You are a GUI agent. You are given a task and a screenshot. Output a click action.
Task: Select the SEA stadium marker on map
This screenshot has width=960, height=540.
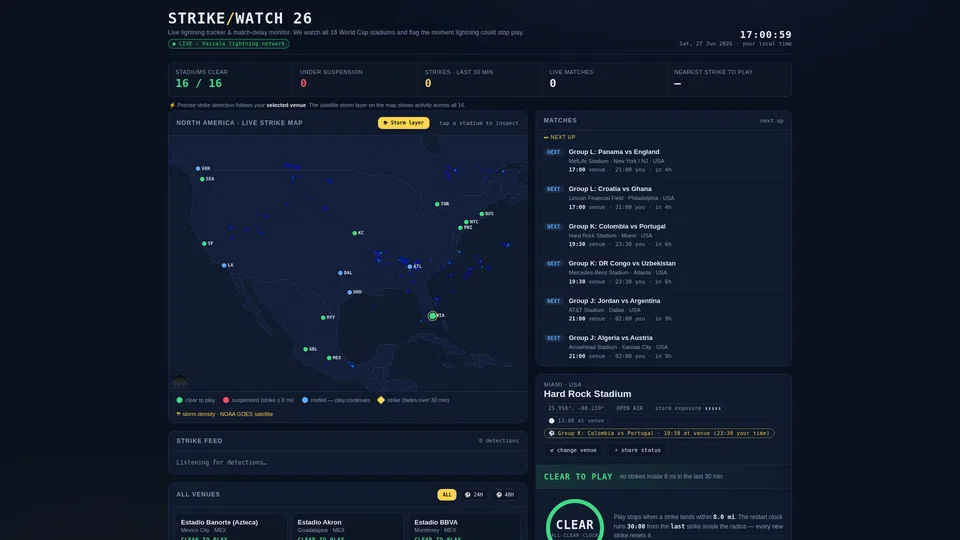point(202,179)
